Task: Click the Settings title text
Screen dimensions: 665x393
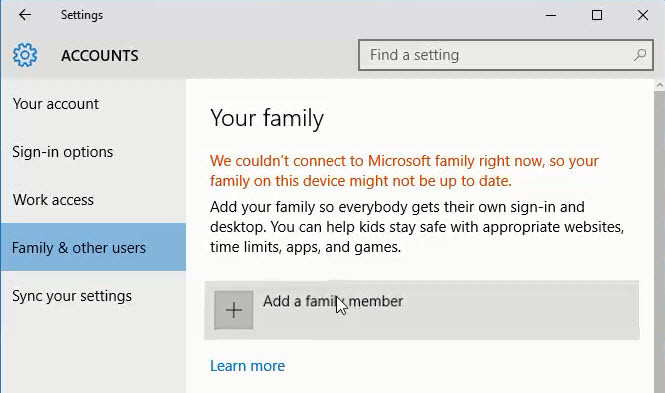Action: 82,15
